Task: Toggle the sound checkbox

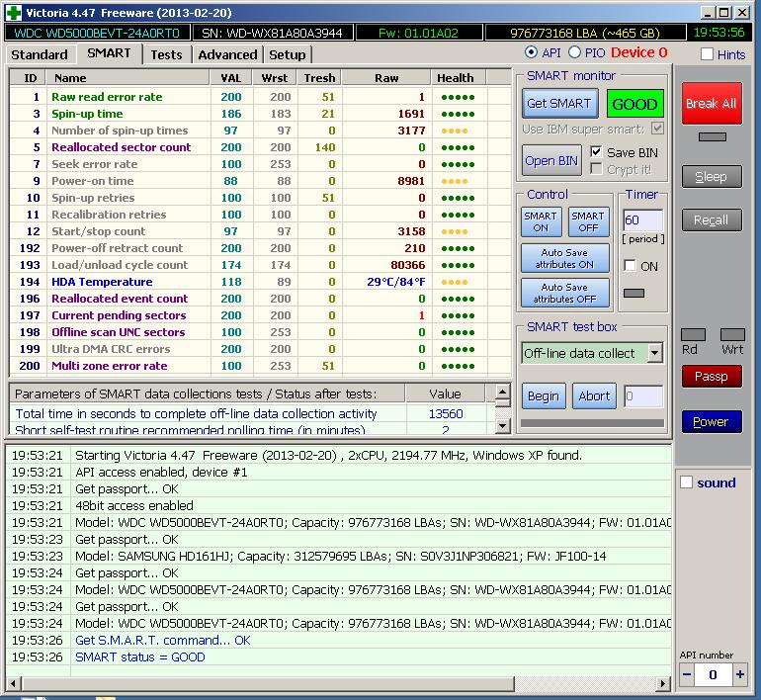Action: [686, 482]
